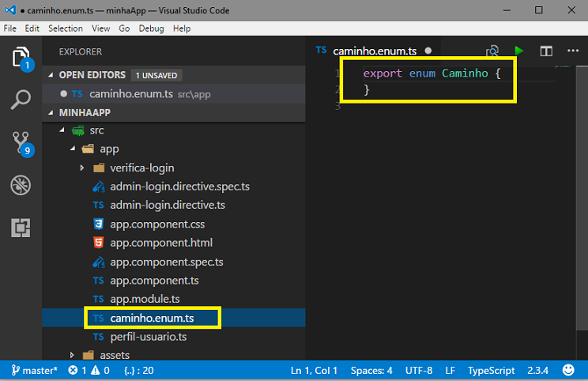This screenshot has height=381, width=588.
Task: Click the export enum Caminho code line
Action: (x=432, y=73)
